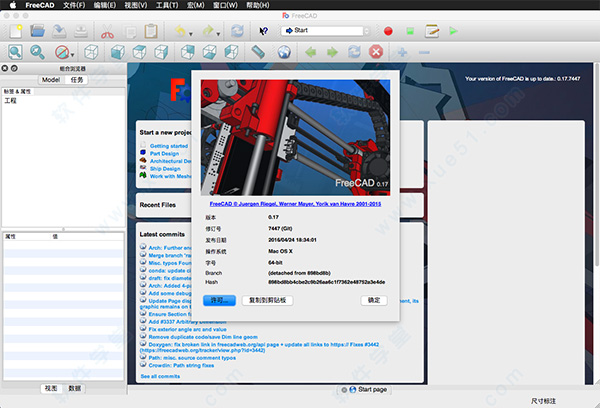Screen dimensions: 600x408
Task: Click the See all commits link
Action: [160, 376]
